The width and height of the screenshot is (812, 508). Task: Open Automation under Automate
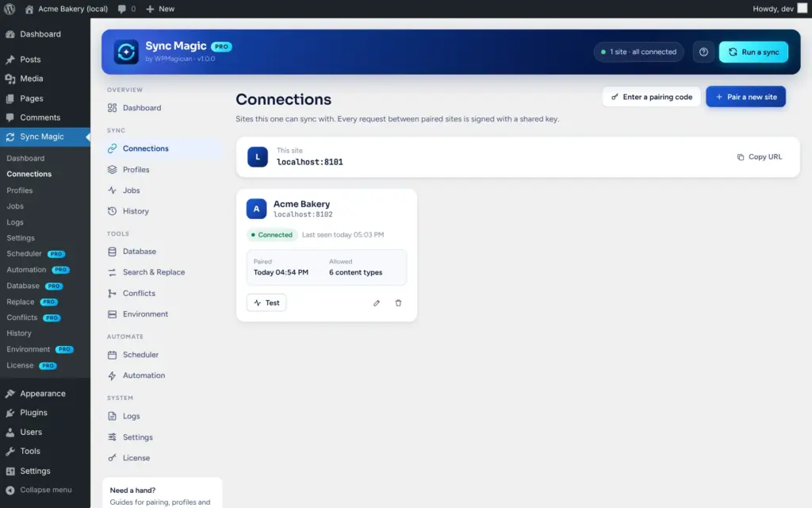[162, 375]
